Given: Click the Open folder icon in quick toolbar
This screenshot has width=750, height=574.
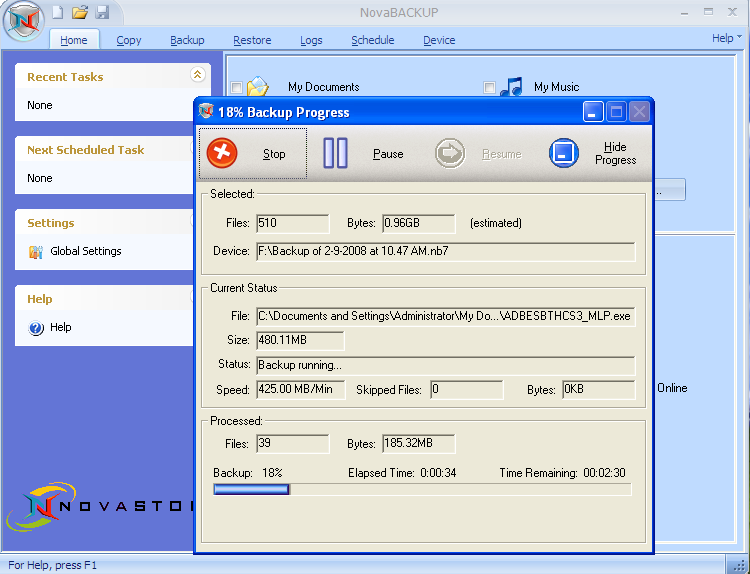Looking at the screenshot, I should click(80, 12).
